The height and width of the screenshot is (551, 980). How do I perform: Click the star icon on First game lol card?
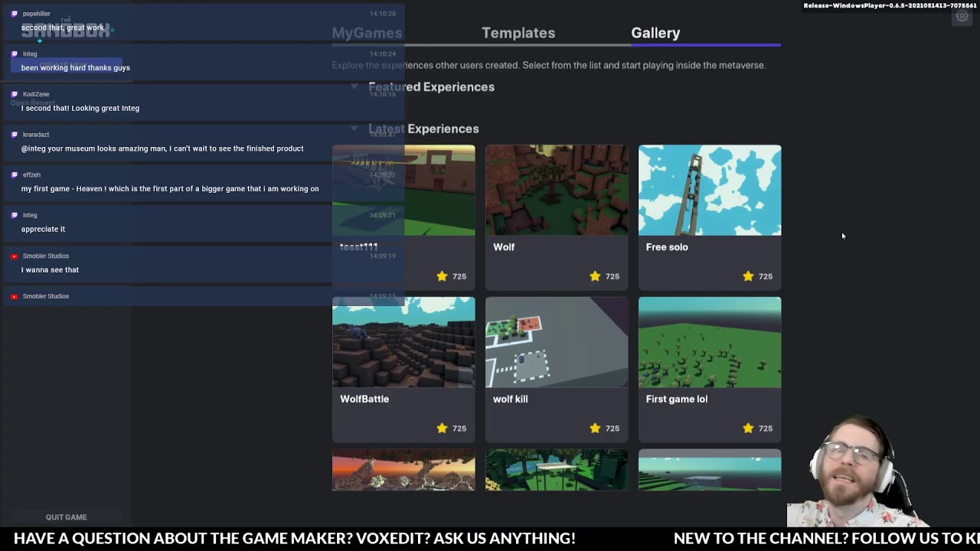tap(748, 429)
